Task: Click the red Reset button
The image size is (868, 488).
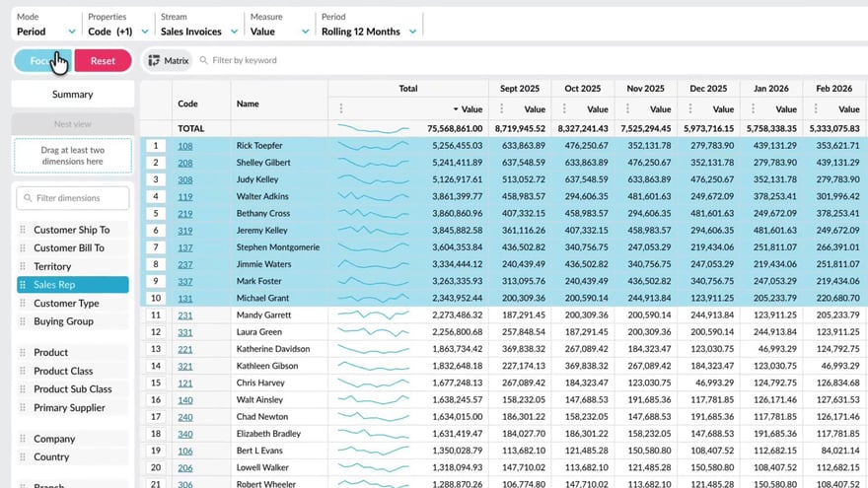Action: pyautogui.click(x=103, y=61)
